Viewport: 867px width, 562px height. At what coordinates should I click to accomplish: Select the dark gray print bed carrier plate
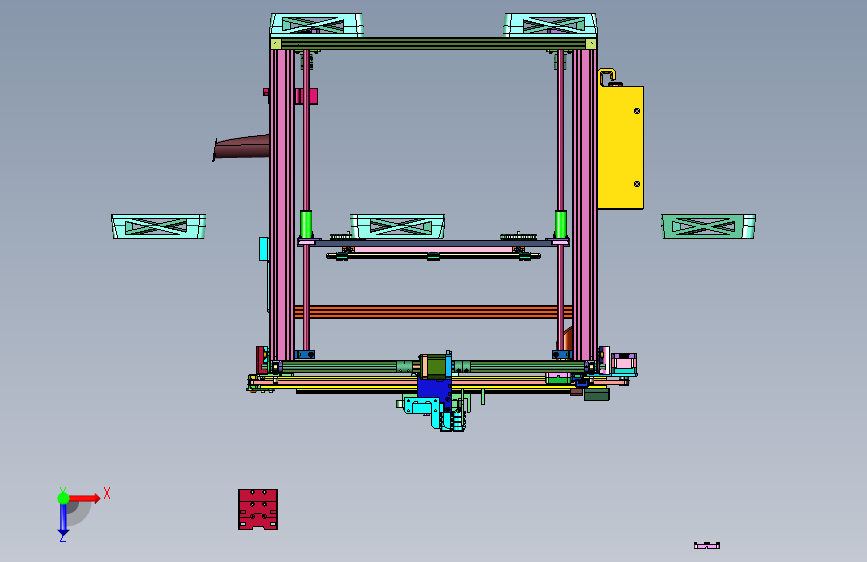tap(433, 243)
